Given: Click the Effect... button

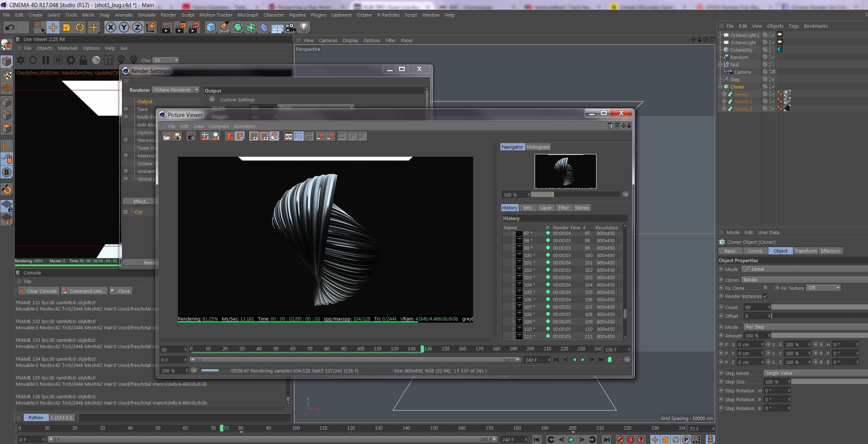Looking at the screenshot, I should (141, 201).
